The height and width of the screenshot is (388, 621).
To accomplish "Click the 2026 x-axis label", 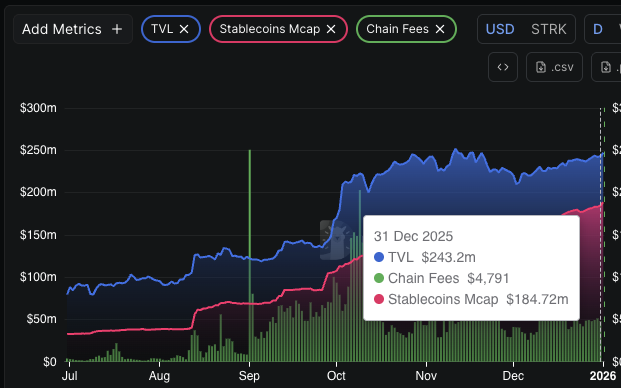I will click(603, 376).
